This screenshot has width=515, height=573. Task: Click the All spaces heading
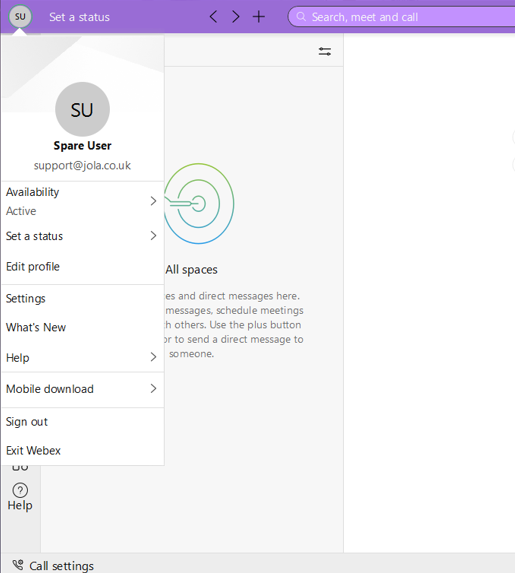click(x=191, y=270)
